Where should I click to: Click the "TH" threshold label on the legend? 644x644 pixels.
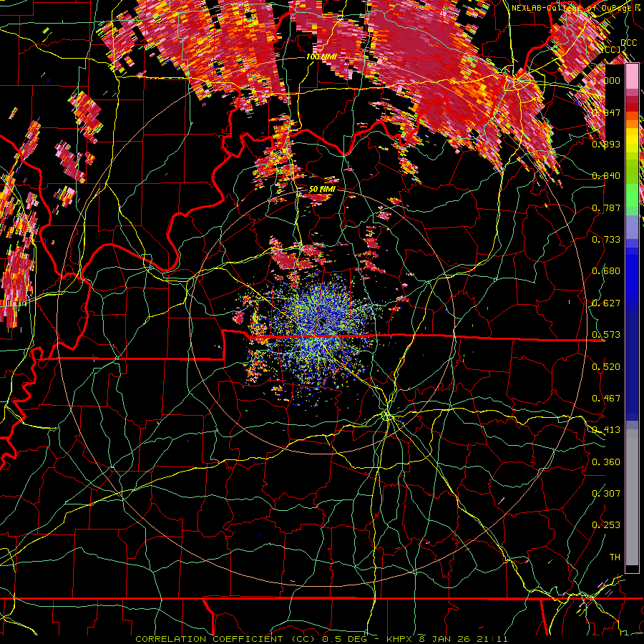(615, 557)
